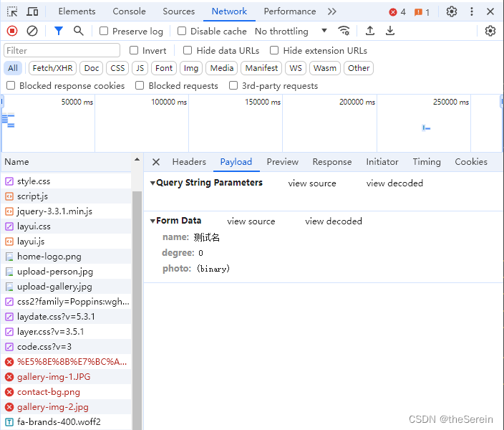Filter by WS request type
The height and width of the screenshot is (430, 504).
296,68
